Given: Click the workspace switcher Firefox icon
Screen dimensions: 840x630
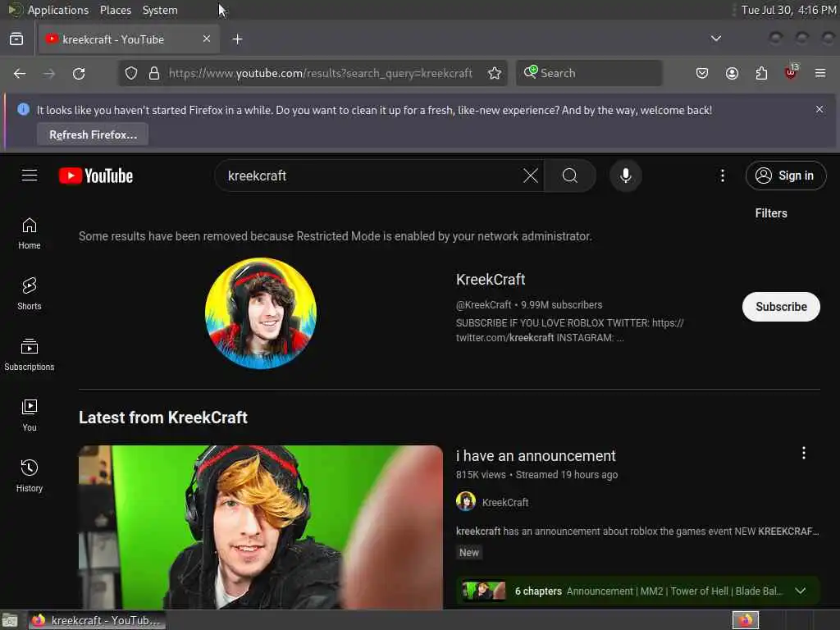Looking at the screenshot, I should (x=745, y=620).
